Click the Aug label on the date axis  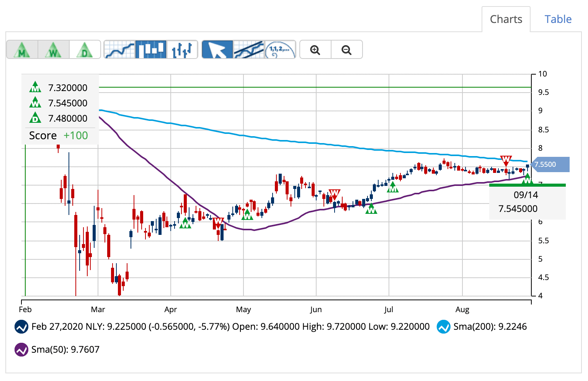tap(462, 309)
